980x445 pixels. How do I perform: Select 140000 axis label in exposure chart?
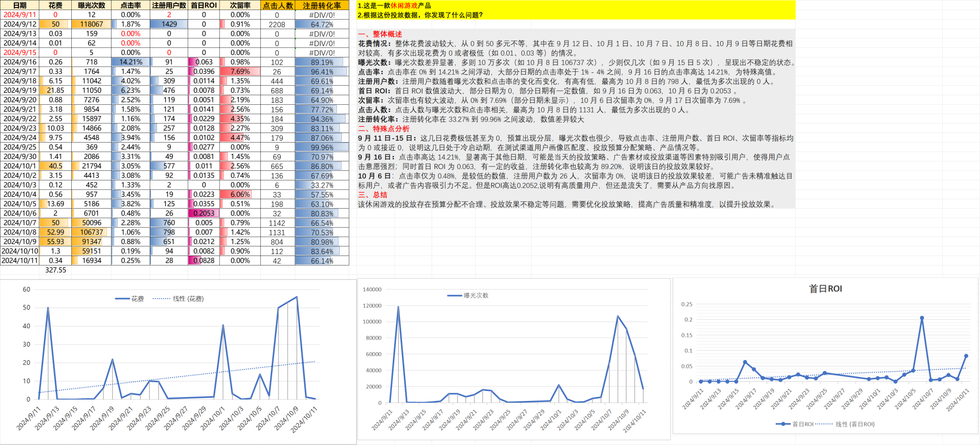[x=372, y=289]
